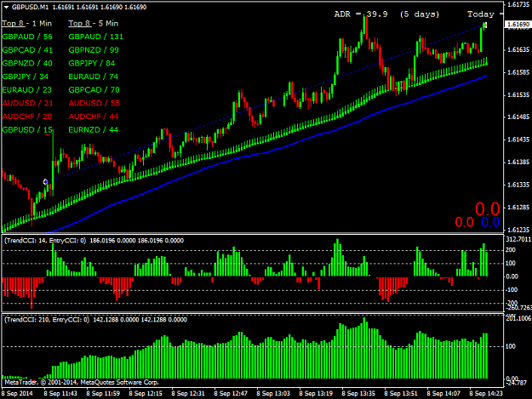Click the '8 Sep 2014' date axis label
Viewport: 532px width, 399px height.
click(x=17, y=394)
